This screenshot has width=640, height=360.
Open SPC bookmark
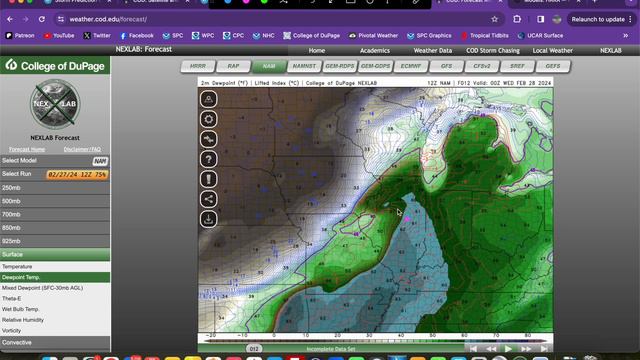tap(173, 36)
